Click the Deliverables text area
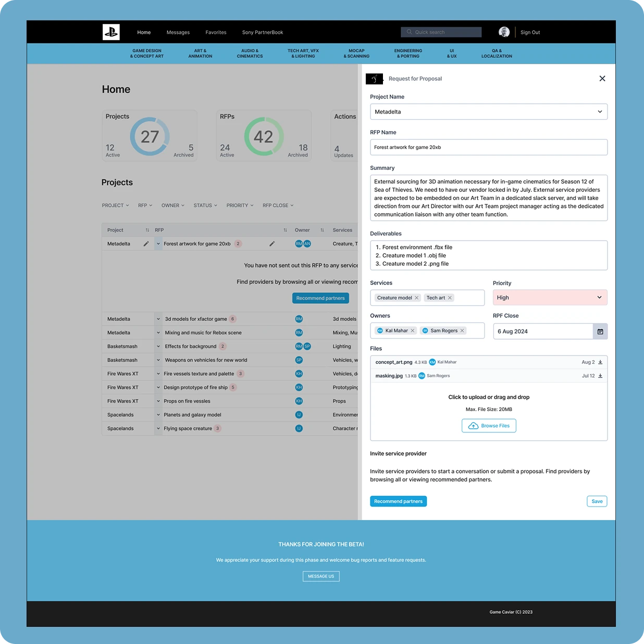The image size is (644, 644). pos(489,255)
